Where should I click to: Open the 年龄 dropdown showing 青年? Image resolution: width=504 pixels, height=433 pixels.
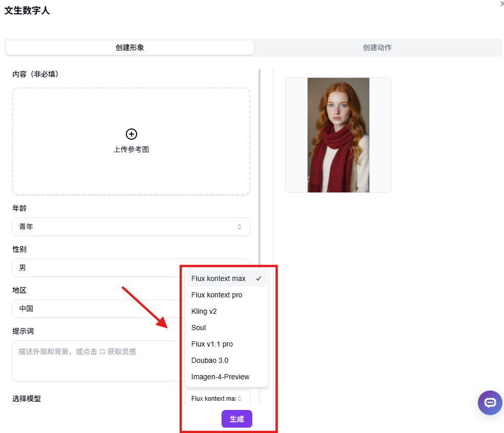click(x=131, y=227)
